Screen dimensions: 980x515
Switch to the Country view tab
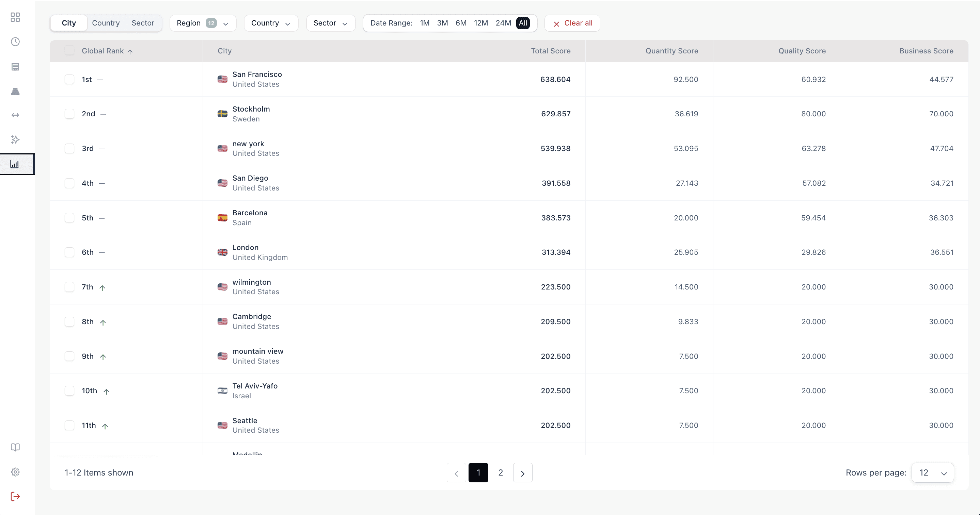[106, 23]
